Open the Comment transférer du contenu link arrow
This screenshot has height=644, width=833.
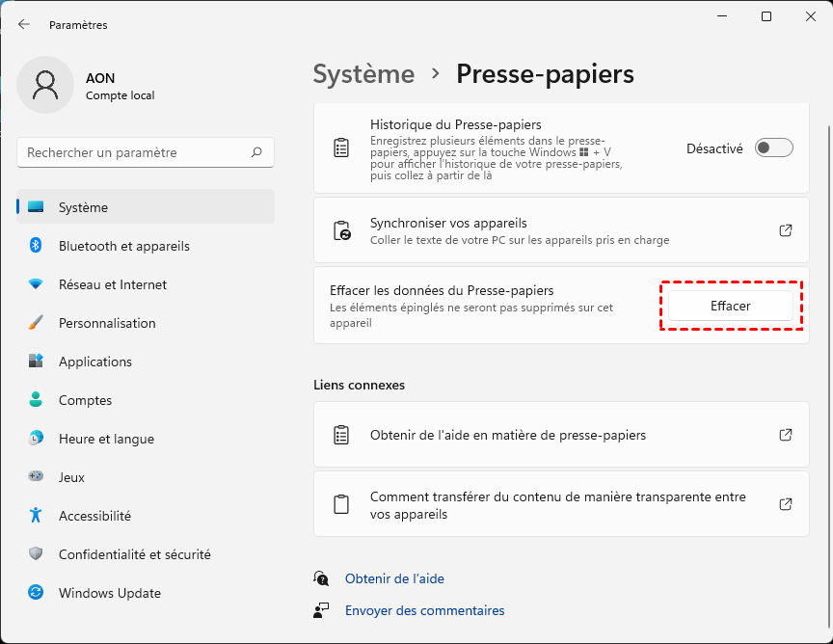(x=786, y=504)
